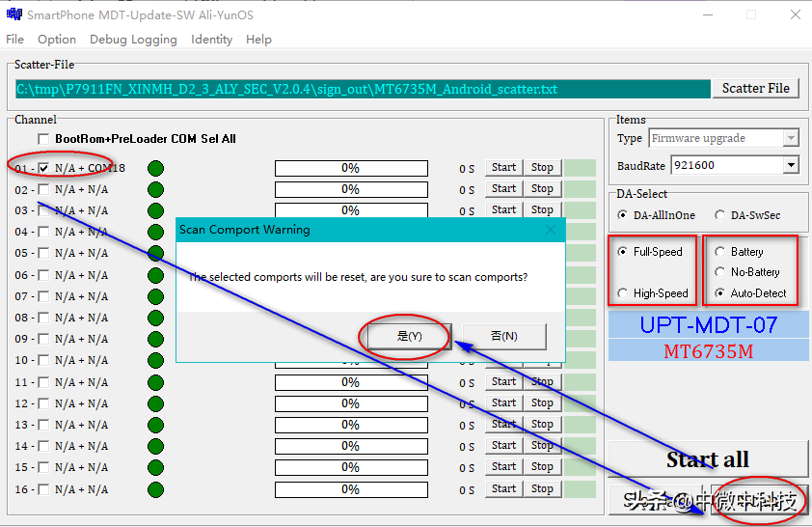Check the channel 07 checkbox

pos(43,296)
